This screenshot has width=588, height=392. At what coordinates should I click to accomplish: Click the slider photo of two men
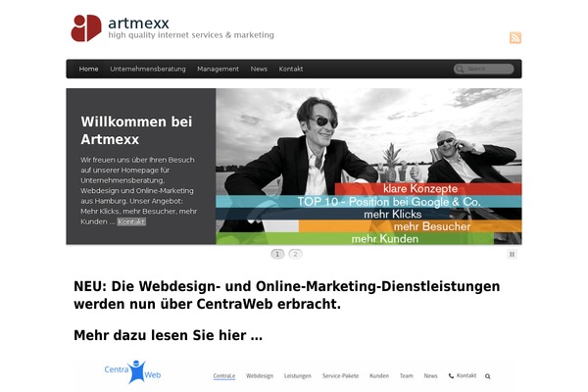[368, 167]
